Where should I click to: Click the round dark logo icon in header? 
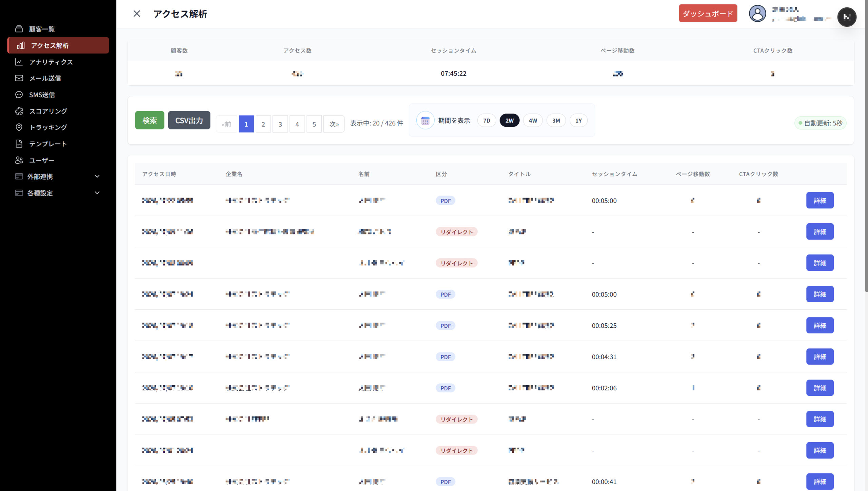point(847,17)
